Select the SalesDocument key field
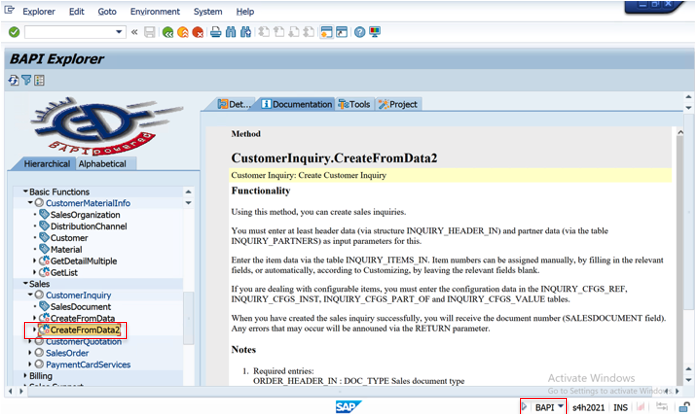This screenshot has height=414, width=695. [81, 307]
